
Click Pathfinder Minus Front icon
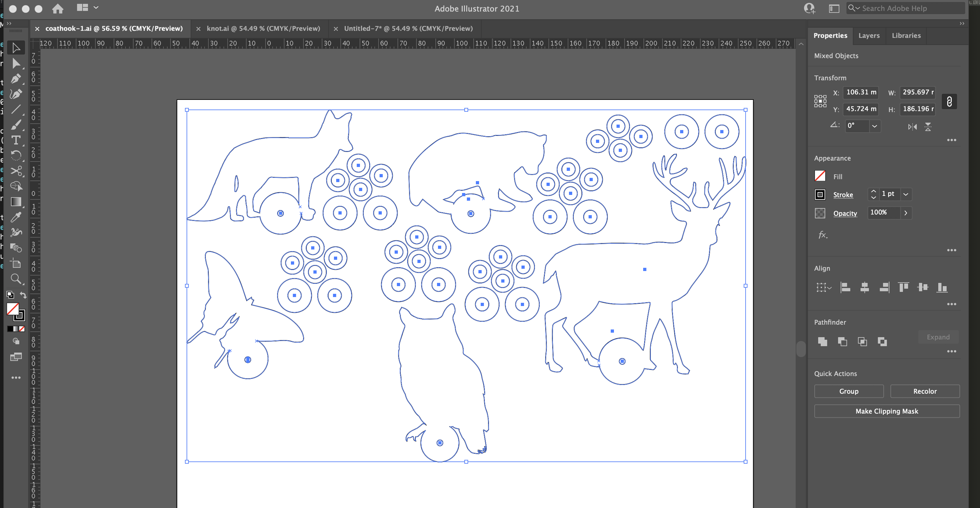pyautogui.click(x=842, y=341)
